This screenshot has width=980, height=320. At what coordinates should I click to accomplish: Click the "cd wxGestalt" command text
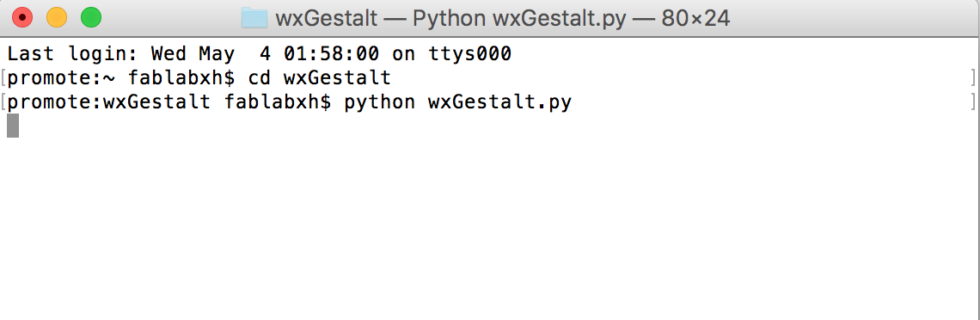pyautogui.click(x=320, y=78)
